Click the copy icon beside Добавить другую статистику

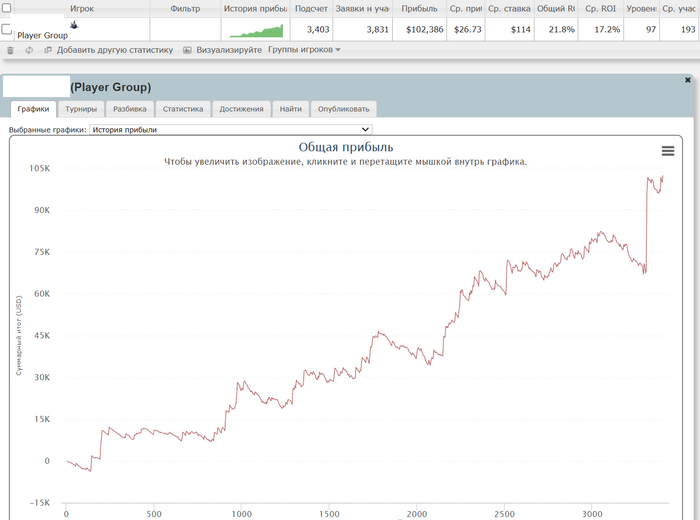(48, 50)
